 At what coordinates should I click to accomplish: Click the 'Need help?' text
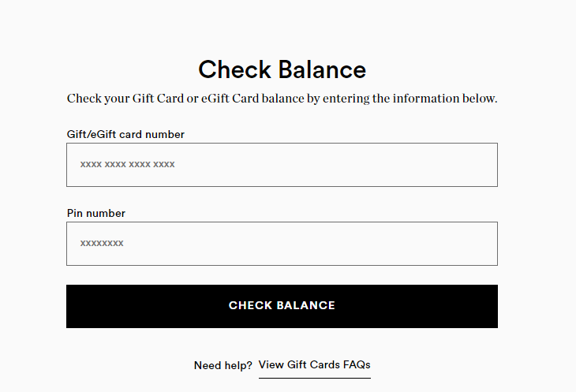223,366
